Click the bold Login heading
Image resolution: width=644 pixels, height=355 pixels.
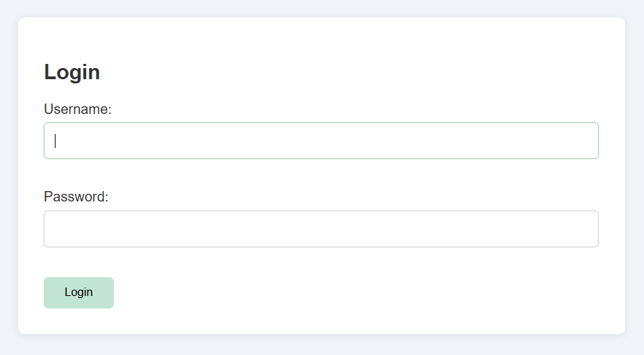pyautogui.click(x=72, y=72)
